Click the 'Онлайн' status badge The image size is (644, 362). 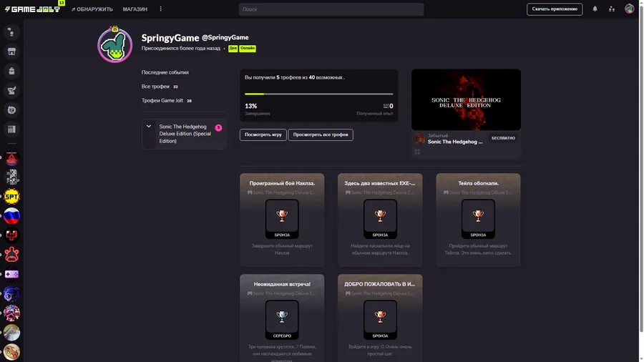pyautogui.click(x=248, y=49)
